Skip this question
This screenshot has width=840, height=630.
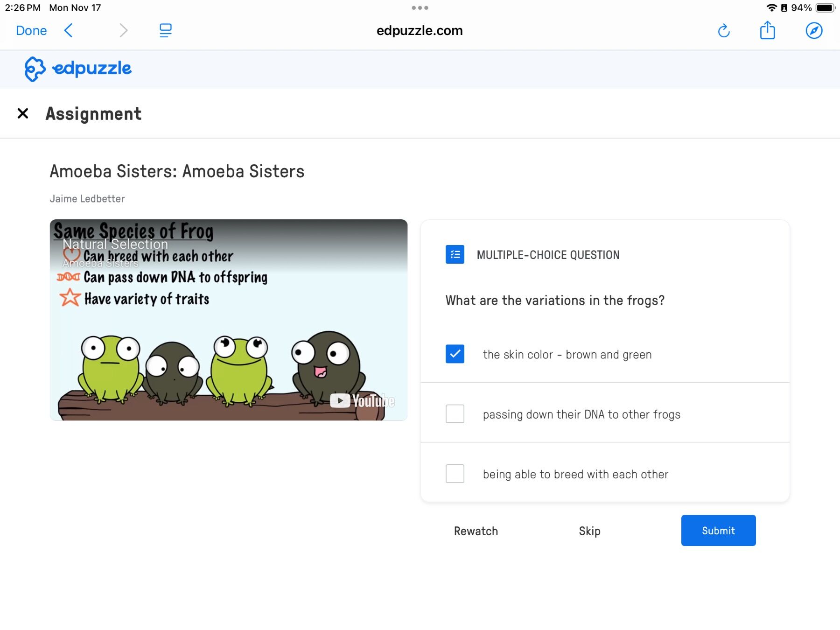(589, 531)
